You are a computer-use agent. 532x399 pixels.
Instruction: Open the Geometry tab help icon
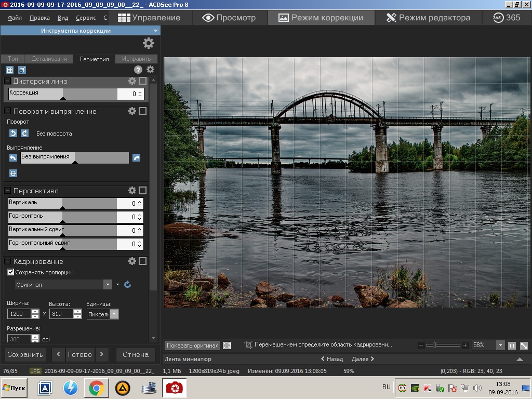click(138, 70)
